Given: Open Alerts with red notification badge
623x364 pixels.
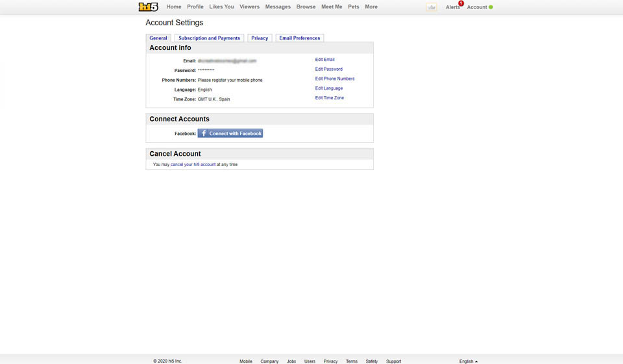Looking at the screenshot, I should (453, 7).
